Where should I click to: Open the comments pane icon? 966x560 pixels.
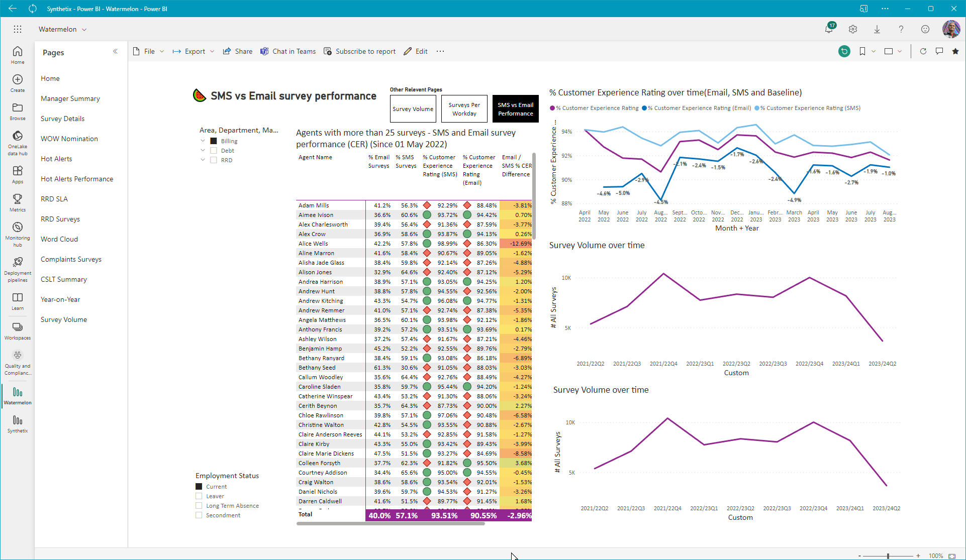pyautogui.click(x=939, y=51)
